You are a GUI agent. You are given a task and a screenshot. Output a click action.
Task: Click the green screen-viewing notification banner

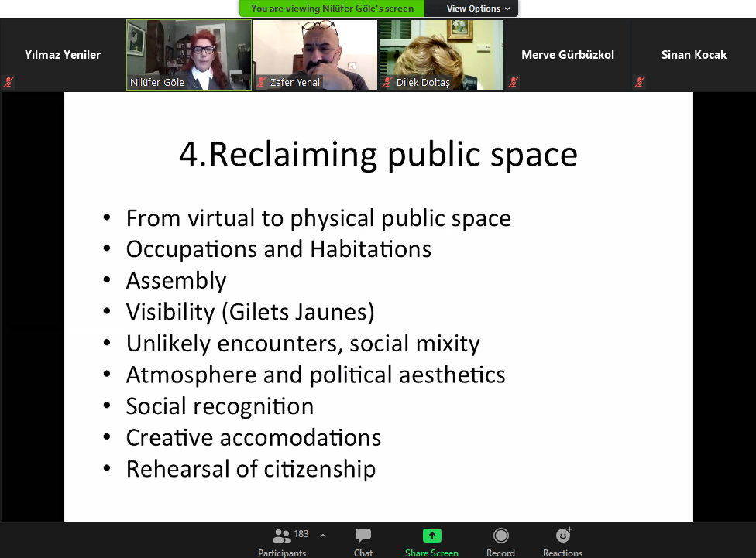click(332, 9)
